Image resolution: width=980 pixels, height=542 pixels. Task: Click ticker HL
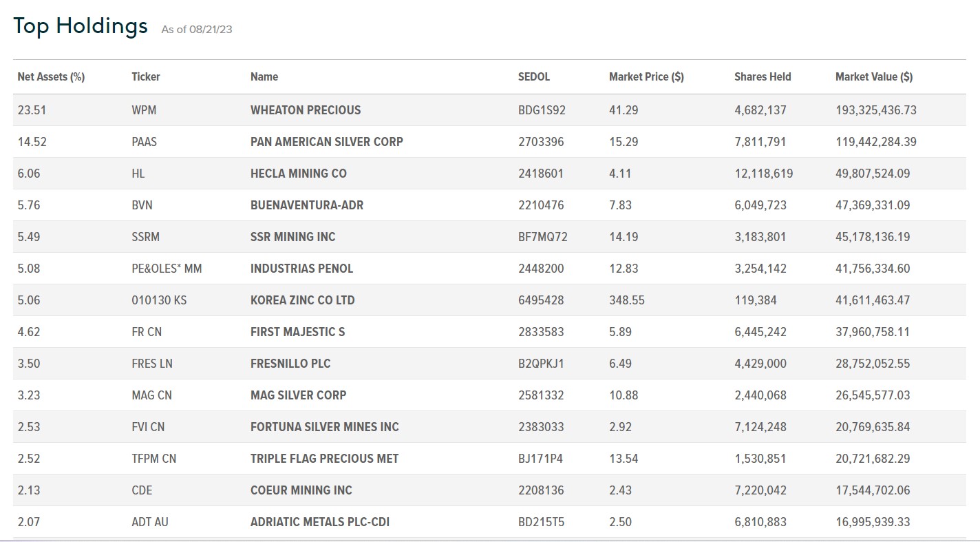[x=138, y=174]
